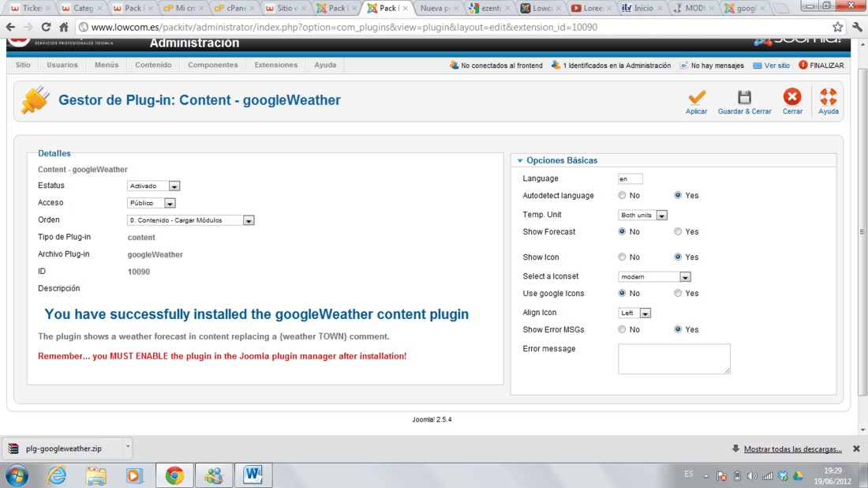The height and width of the screenshot is (488, 868).
Task: Open the Ayuda lifebuoy icon
Action: tap(828, 97)
